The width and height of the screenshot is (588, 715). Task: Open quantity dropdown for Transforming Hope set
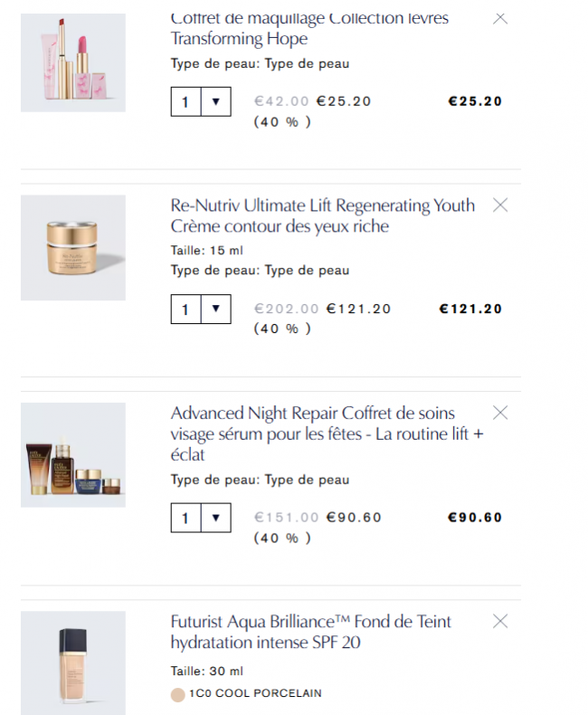215,101
